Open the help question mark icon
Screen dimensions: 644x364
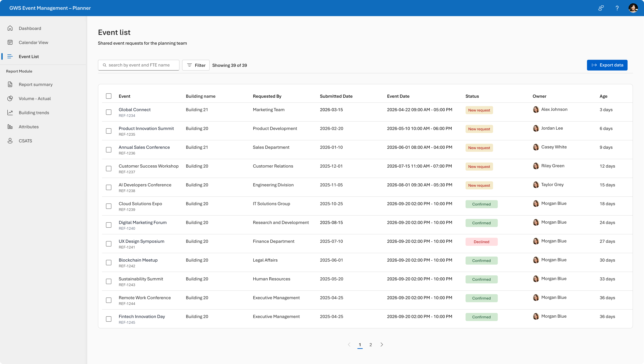tap(617, 8)
